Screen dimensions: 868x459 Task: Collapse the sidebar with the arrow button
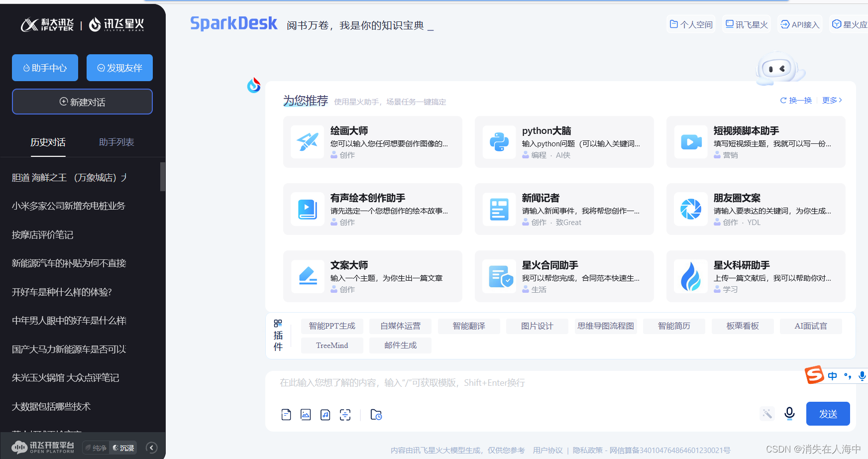[x=152, y=448]
